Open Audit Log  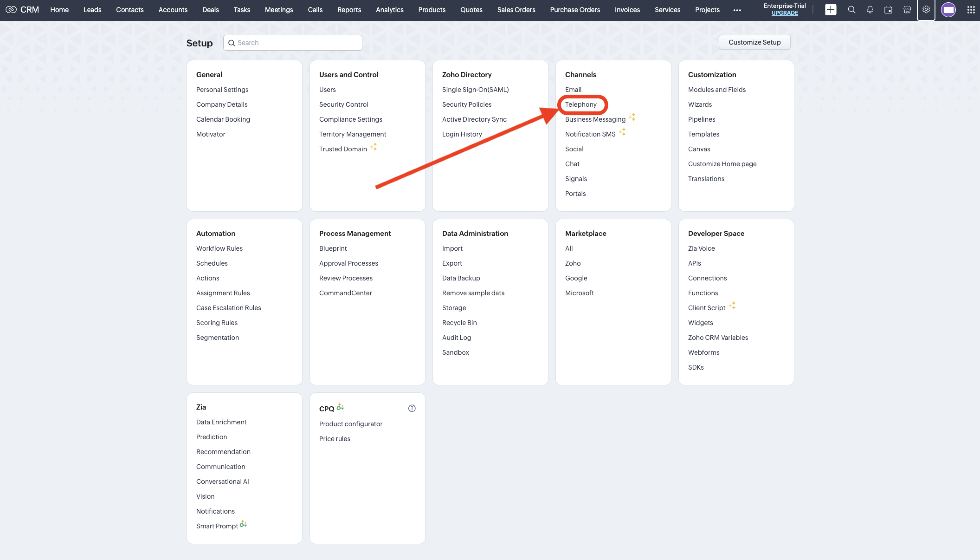[x=456, y=337]
